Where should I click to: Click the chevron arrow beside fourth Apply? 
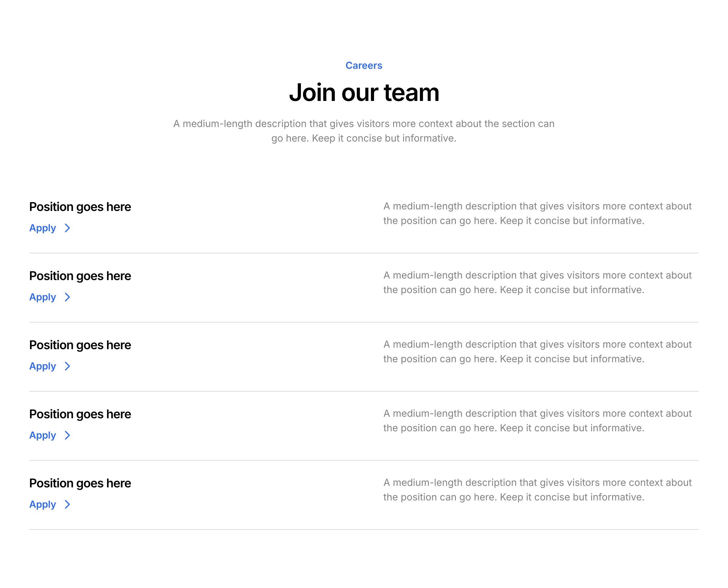pyautogui.click(x=67, y=435)
